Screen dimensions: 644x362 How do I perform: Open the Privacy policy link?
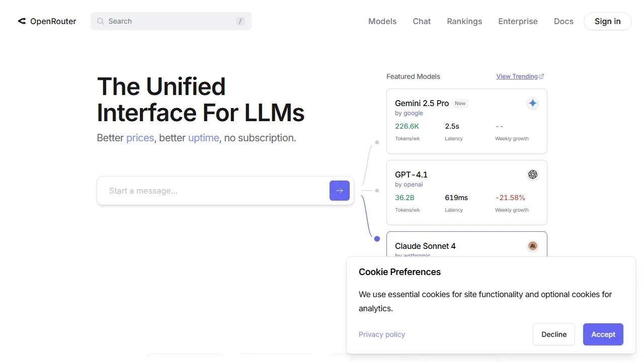tap(382, 334)
